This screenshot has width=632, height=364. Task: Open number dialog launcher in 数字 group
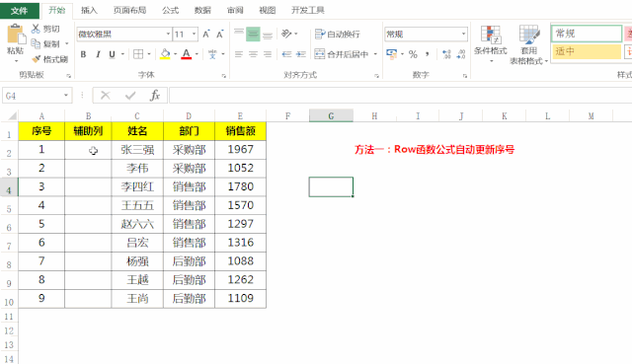pos(465,76)
